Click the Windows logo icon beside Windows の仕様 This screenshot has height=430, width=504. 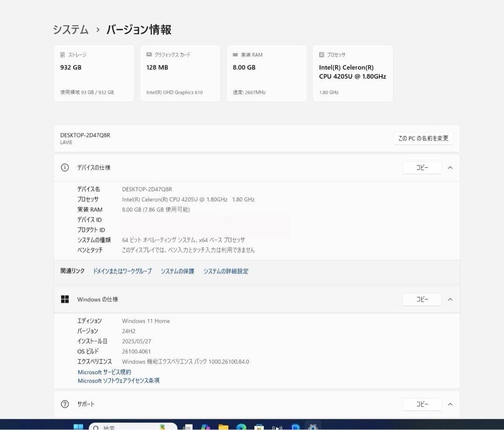point(65,299)
